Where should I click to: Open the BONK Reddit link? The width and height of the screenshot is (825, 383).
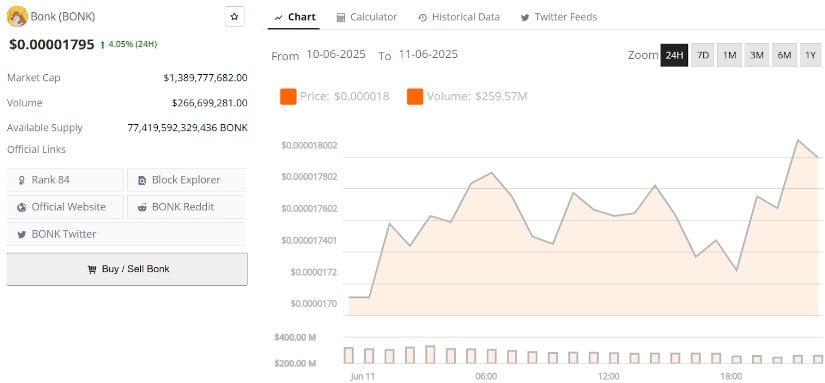click(186, 207)
